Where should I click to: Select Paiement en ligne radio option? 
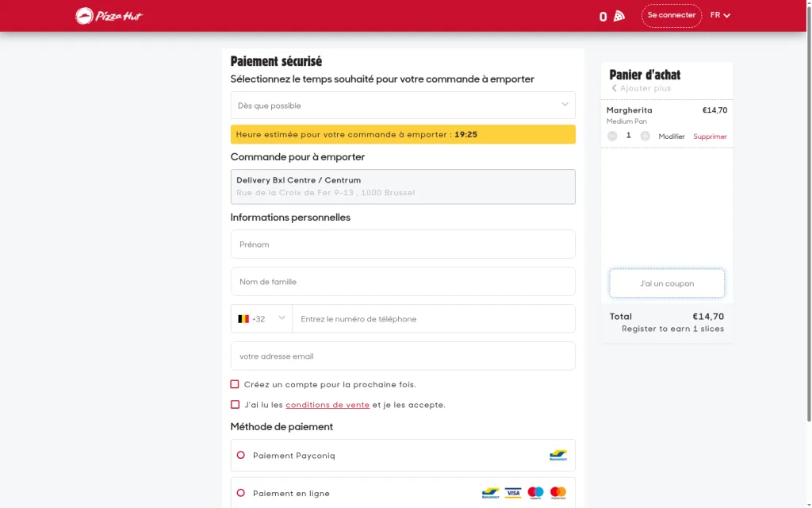pyautogui.click(x=241, y=492)
